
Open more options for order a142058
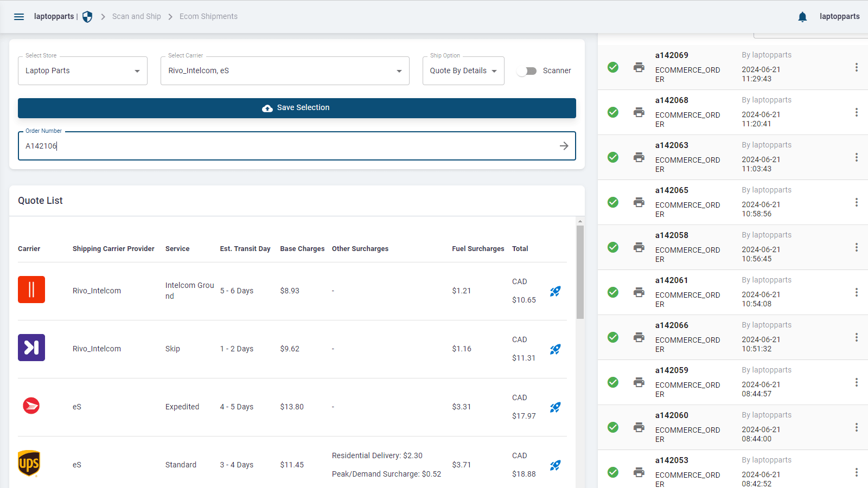857,247
